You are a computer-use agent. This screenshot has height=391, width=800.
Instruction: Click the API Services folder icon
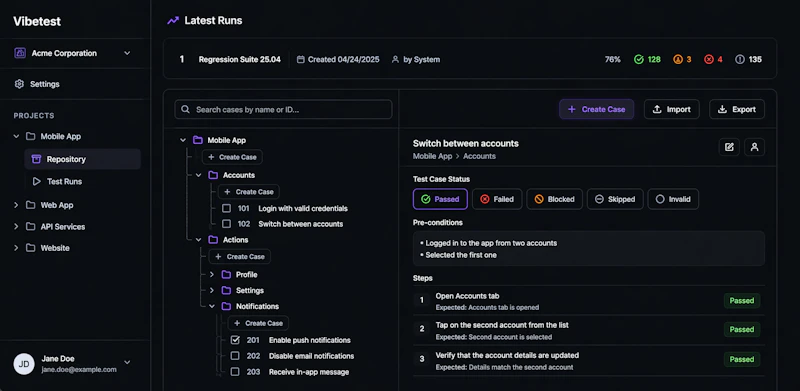pyautogui.click(x=31, y=227)
